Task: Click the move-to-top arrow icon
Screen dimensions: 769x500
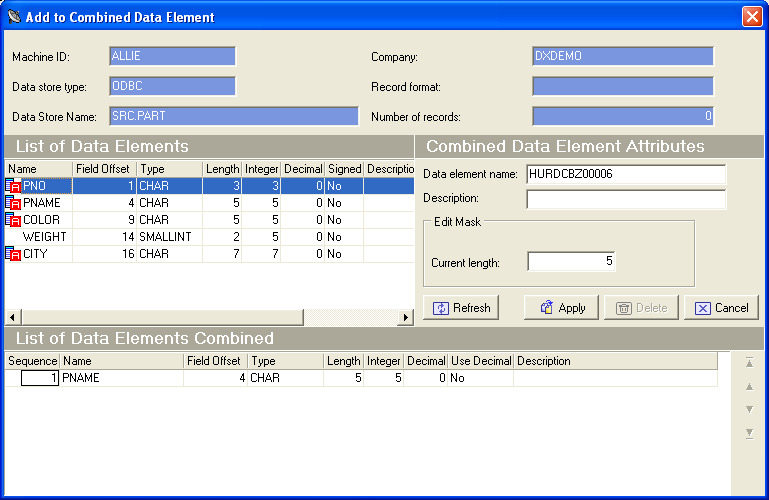Action: click(749, 363)
